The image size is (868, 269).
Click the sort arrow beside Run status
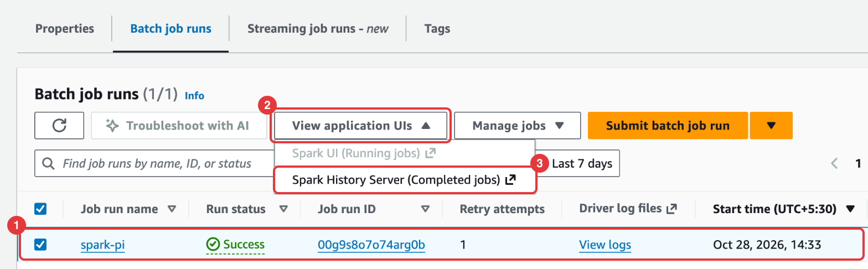[x=284, y=209]
